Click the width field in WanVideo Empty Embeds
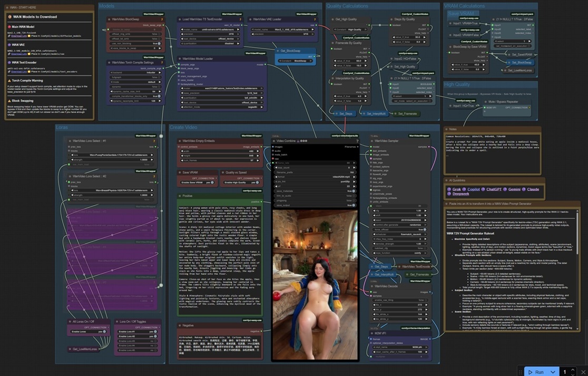 tap(220, 151)
